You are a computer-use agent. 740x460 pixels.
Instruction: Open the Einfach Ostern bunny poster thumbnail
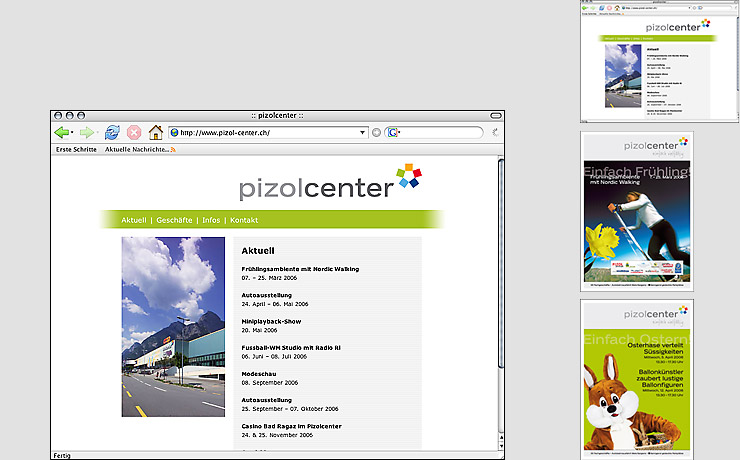click(x=637, y=379)
